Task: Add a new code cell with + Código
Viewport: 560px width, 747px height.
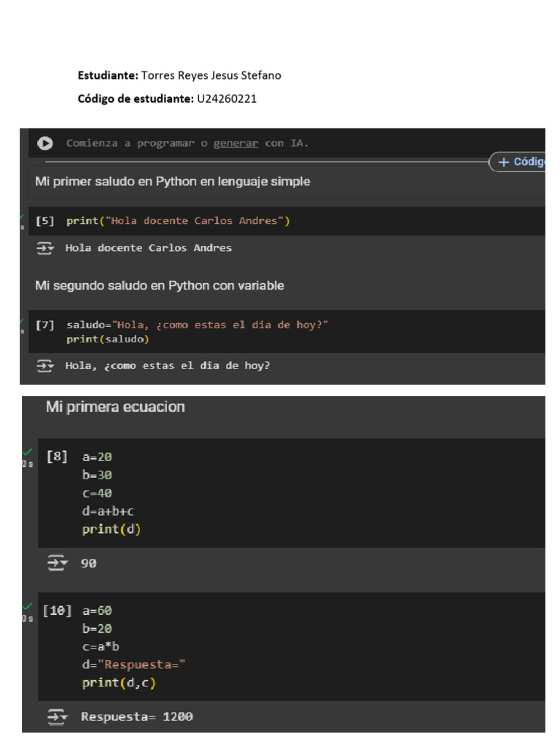Action: pos(518,162)
